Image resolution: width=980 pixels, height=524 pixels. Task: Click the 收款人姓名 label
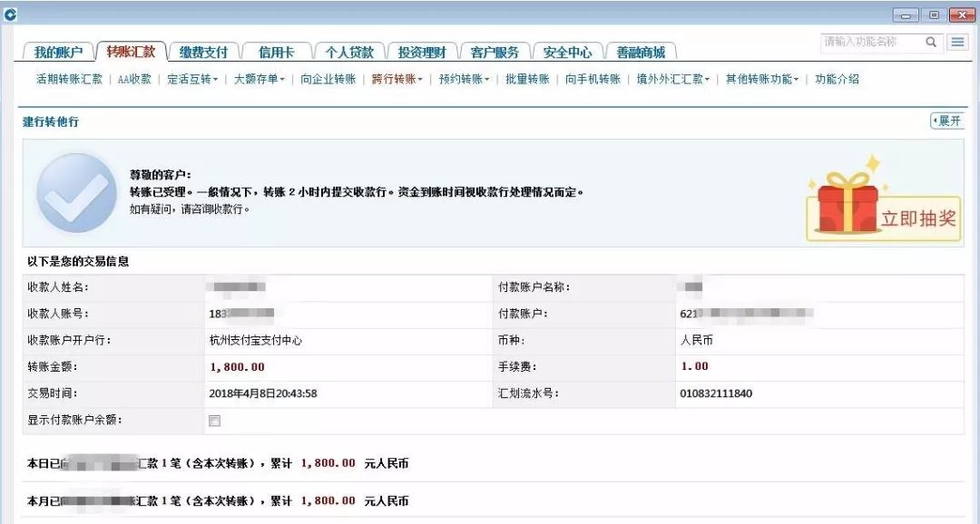coord(58,287)
